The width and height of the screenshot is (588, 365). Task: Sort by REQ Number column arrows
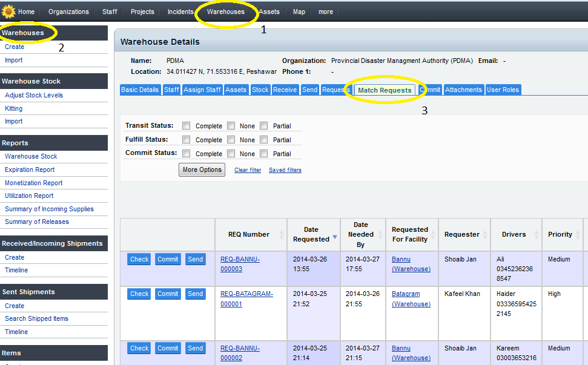point(282,235)
